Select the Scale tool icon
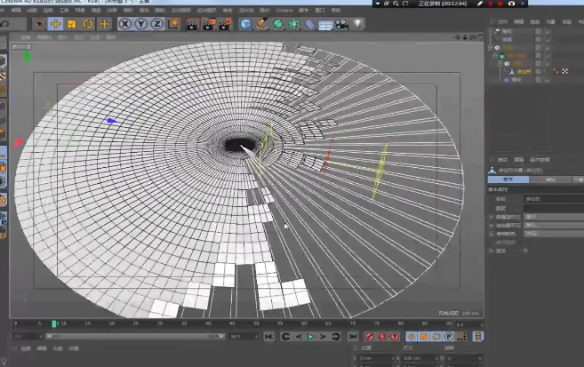Viewport: 584px width, 367px height. 72,24
